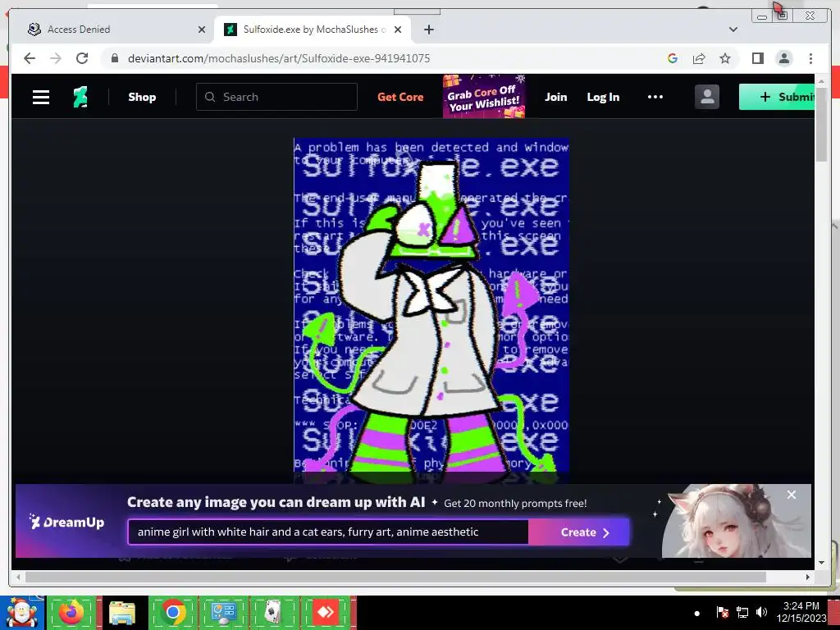840x630 pixels.
Task: Close the DreamUp banner
Action: click(792, 495)
